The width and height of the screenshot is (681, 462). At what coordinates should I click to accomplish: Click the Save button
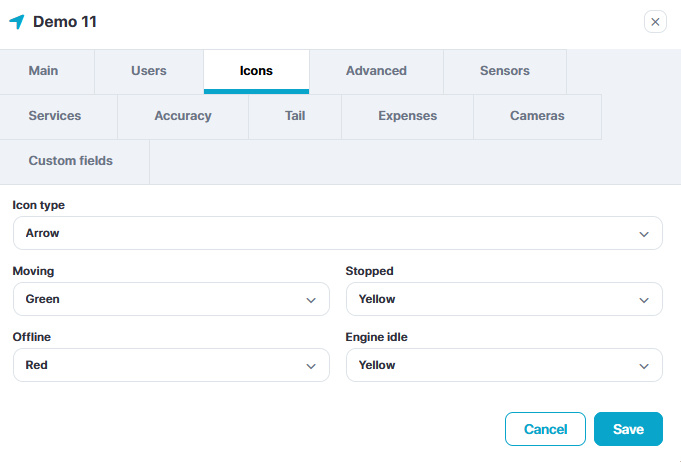[x=628, y=429]
